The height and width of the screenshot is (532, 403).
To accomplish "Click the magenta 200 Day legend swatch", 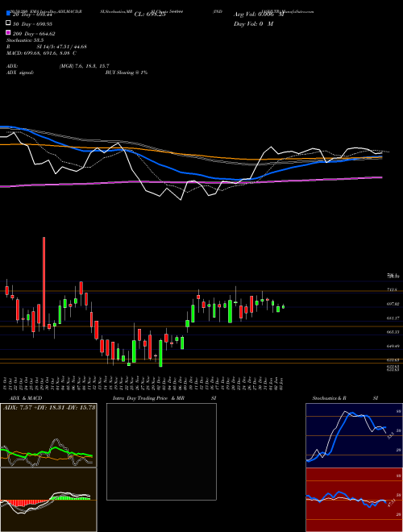I will coord(8,32).
